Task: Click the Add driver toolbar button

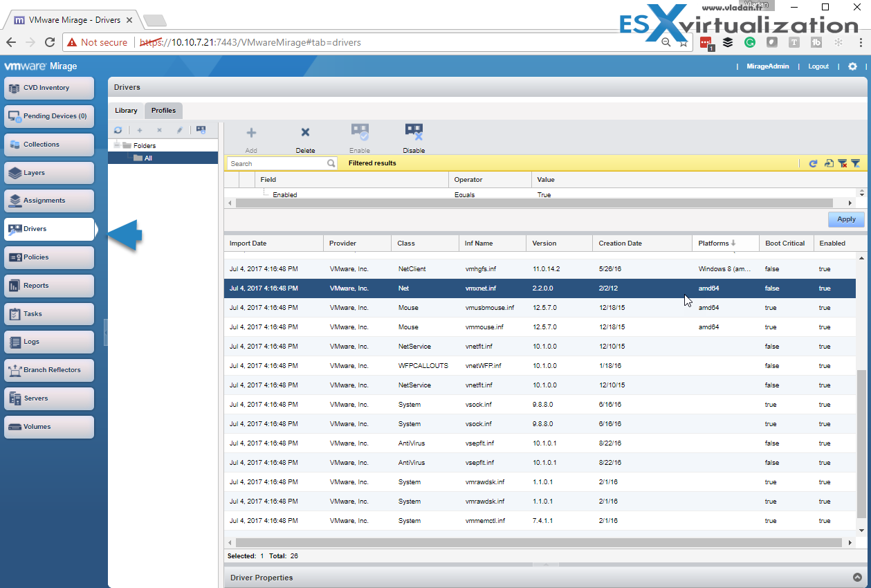Action: 251,139
